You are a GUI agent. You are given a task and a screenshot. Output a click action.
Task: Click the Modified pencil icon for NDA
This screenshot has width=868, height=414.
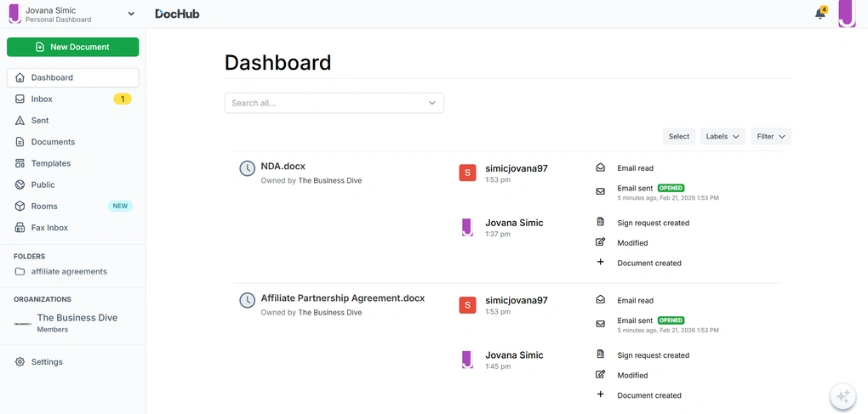(x=600, y=242)
